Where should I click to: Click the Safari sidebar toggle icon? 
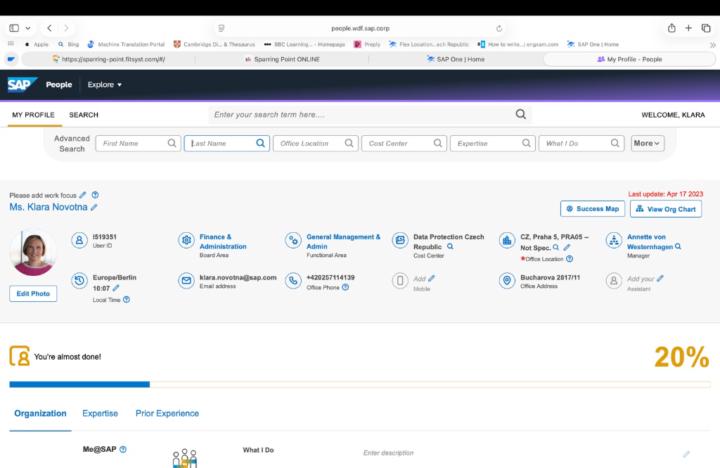[14, 28]
